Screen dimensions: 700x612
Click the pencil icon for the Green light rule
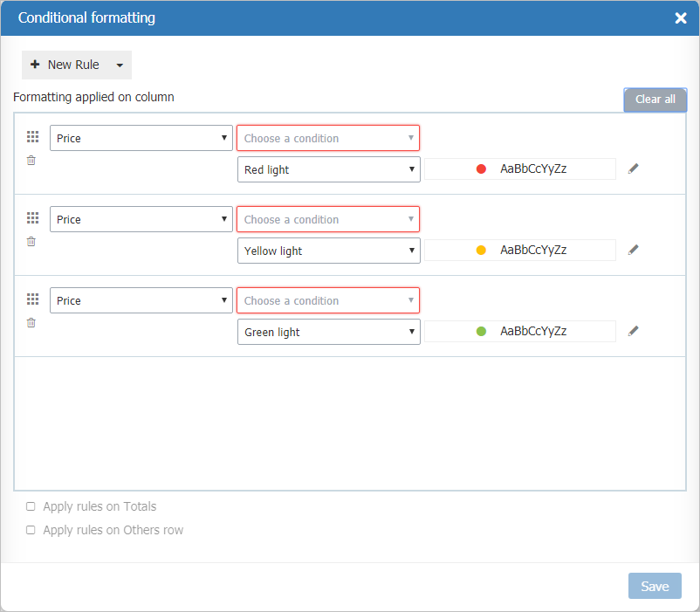coord(633,330)
